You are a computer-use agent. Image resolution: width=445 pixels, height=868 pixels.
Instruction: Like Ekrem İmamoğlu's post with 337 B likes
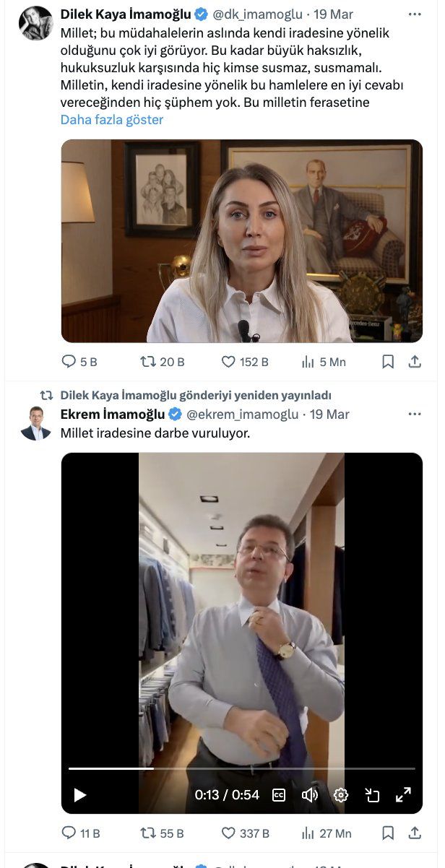coord(228,833)
